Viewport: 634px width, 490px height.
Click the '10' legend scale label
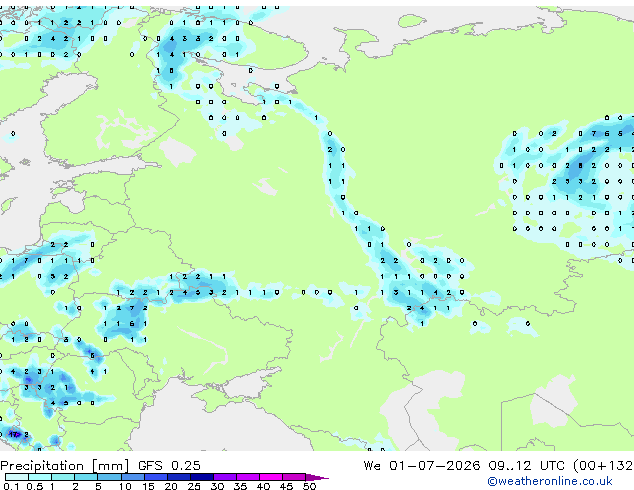(125, 486)
